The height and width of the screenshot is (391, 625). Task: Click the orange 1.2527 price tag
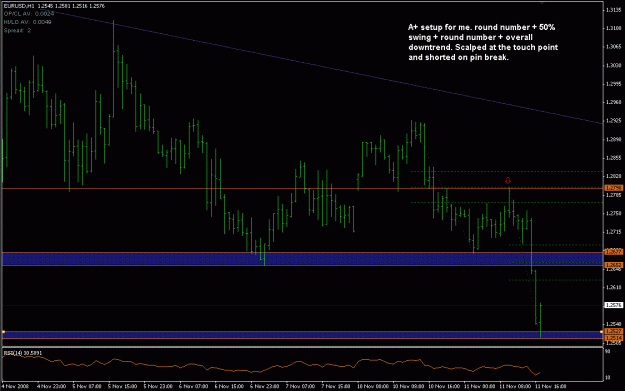coord(614,331)
